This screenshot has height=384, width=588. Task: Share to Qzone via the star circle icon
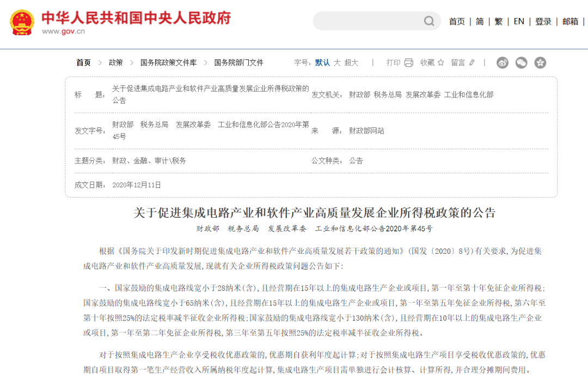[540, 63]
